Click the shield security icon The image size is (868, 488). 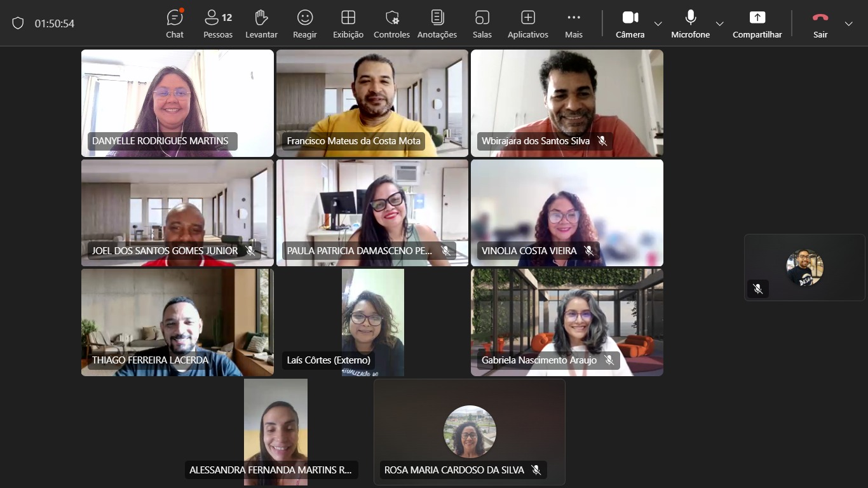click(x=18, y=24)
